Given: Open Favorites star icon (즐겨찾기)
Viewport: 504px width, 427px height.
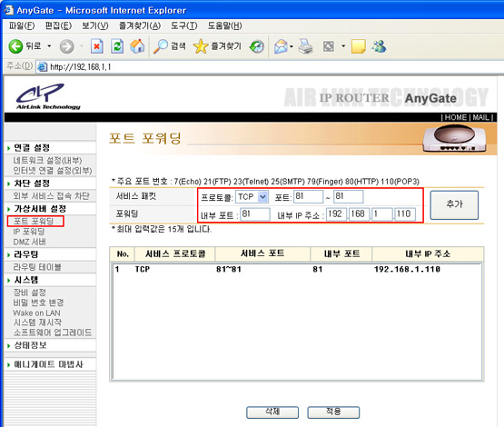Looking at the screenshot, I should [x=201, y=46].
